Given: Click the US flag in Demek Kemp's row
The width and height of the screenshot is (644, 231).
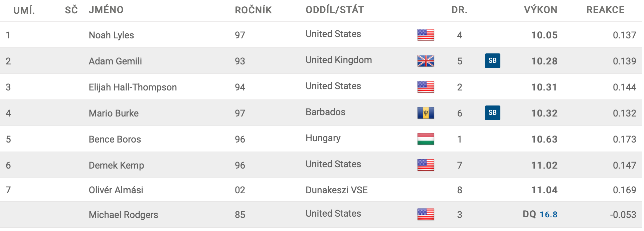Looking at the screenshot, I should pos(426,165).
